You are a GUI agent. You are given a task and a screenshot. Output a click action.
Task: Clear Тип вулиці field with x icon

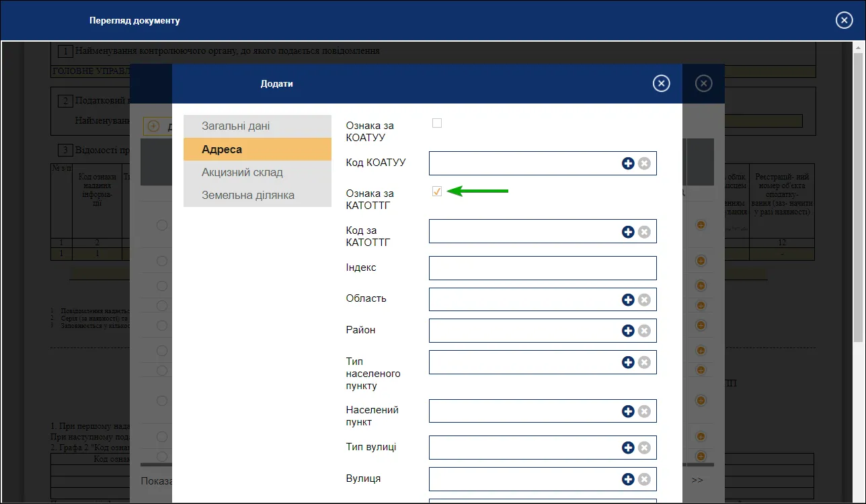point(644,448)
